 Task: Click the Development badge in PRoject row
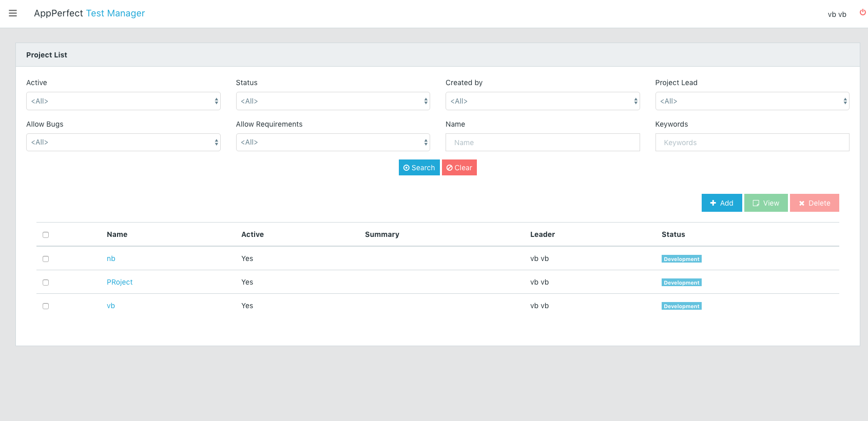tap(682, 283)
